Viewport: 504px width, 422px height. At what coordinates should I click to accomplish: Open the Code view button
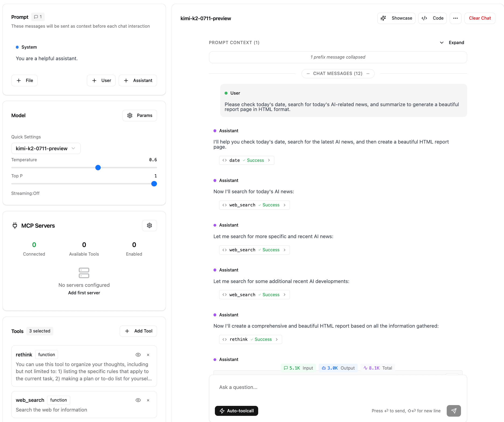[432, 18]
